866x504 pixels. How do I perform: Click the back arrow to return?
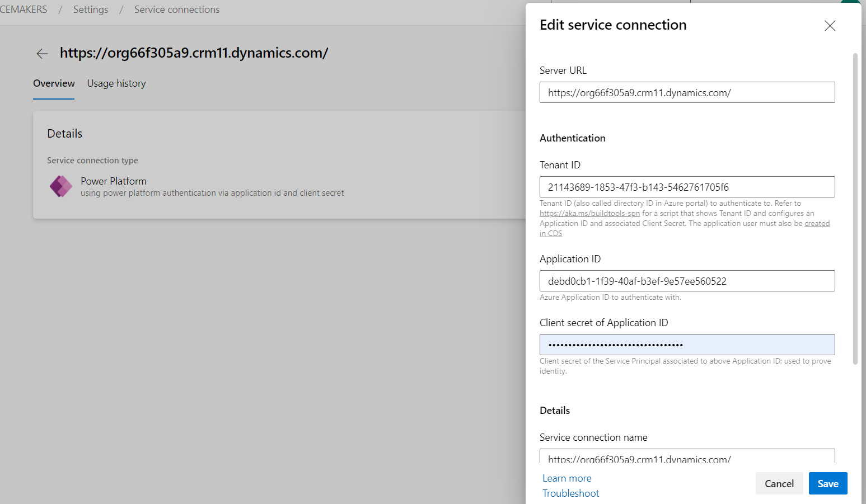pyautogui.click(x=42, y=53)
